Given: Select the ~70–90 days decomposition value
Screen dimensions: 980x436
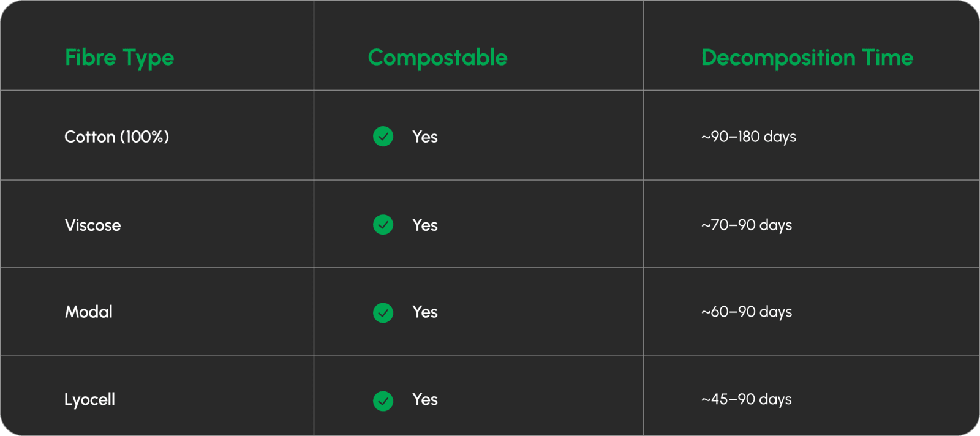Looking at the screenshot, I should 747,225.
